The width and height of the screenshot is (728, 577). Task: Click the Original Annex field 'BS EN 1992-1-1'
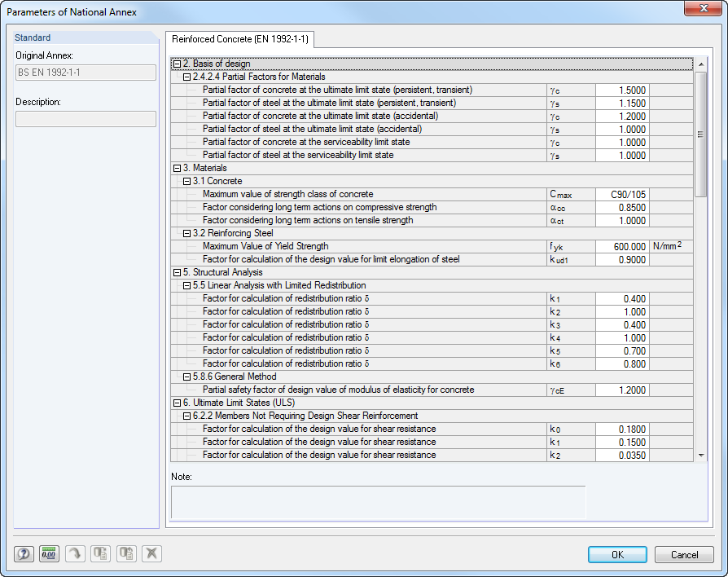click(86, 73)
